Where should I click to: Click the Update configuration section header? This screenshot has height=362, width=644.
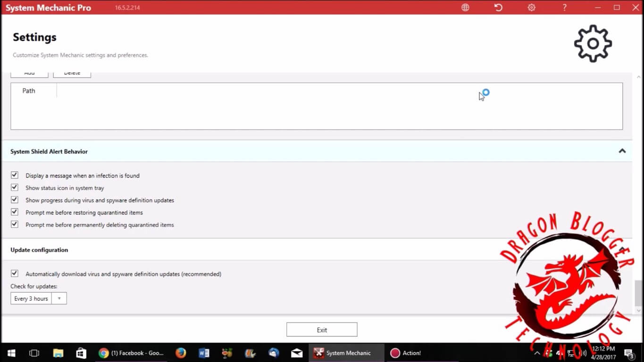tap(39, 250)
